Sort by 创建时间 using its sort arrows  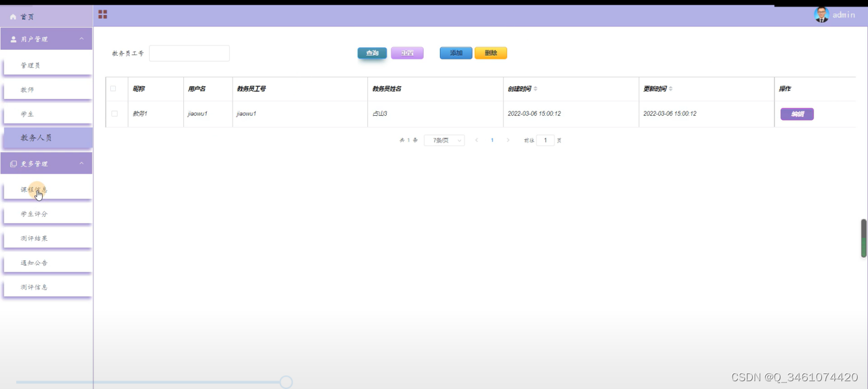click(536, 89)
